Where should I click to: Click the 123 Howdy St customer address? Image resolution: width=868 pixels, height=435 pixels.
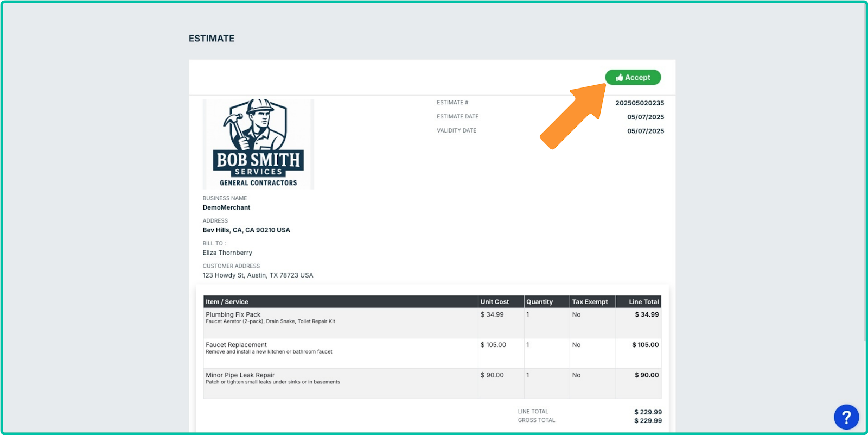pos(258,275)
